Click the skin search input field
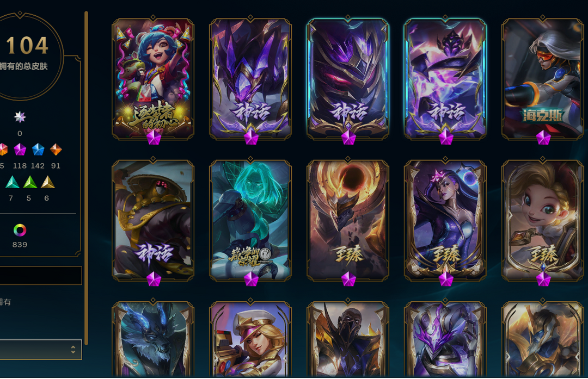Viewport: 588px width, 379px height. [x=40, y=276]
